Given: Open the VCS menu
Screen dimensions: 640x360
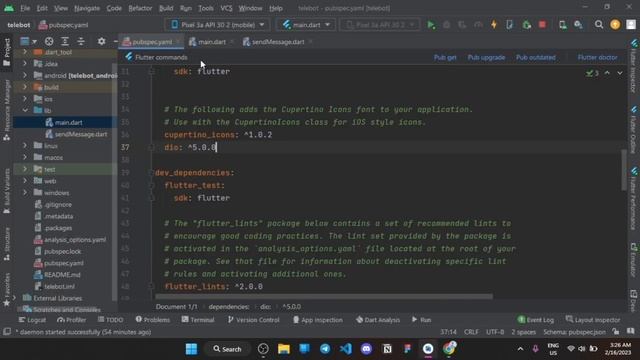Looking at the screenshot, I should pyautogui.click(x=226, y=8).
